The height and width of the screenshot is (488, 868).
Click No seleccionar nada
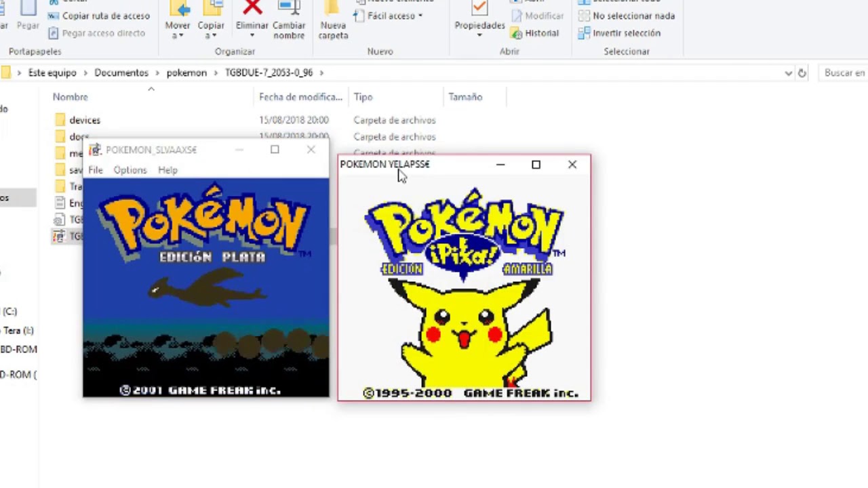627,16
